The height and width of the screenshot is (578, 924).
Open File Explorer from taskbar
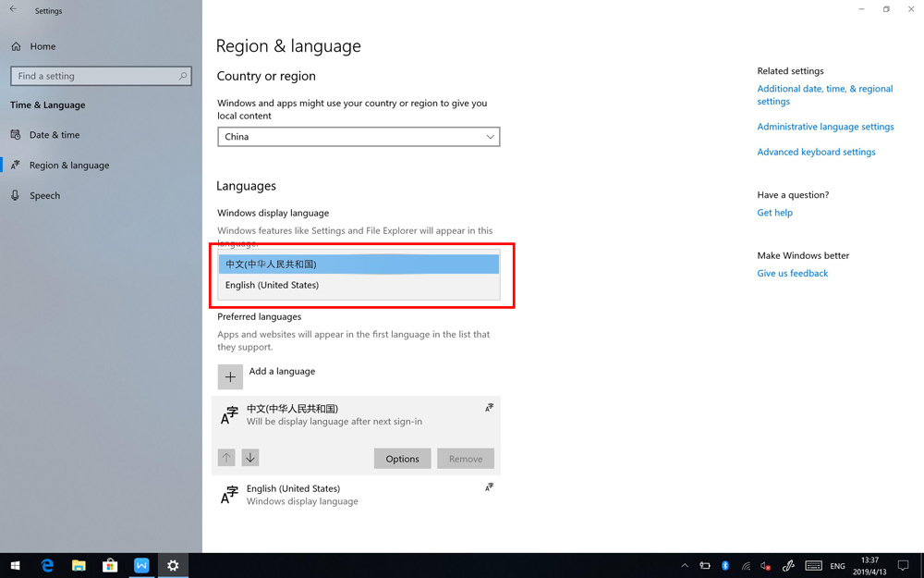(x=79, y=565)
